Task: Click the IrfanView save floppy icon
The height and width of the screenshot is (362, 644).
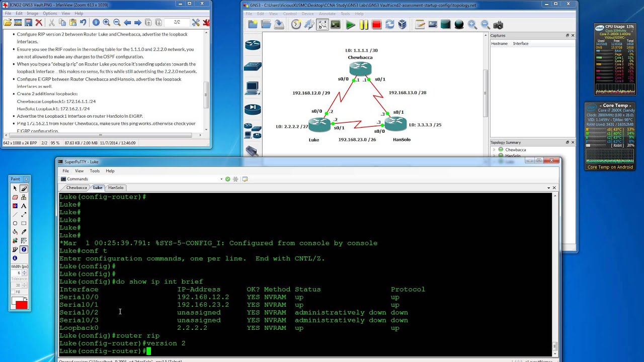Action: (x=28, y=23)
